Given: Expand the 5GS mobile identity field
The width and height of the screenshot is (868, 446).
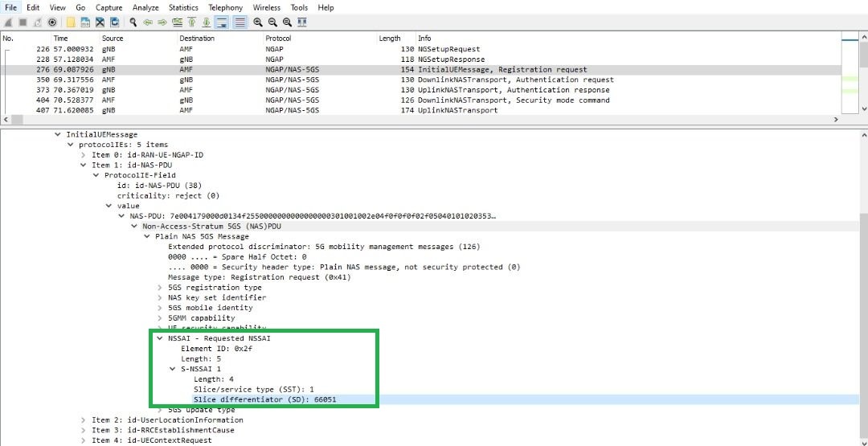Looking at the screenshot, I should point(160,308).
